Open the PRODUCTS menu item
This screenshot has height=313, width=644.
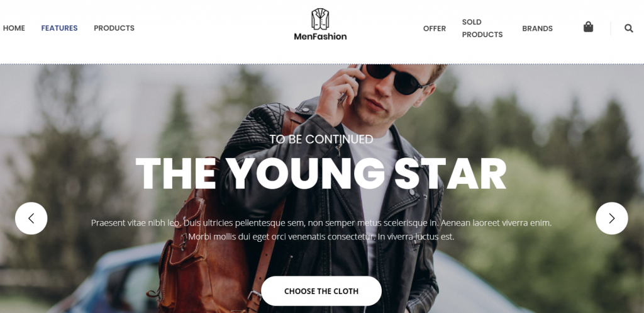click(x=114, y=28)
